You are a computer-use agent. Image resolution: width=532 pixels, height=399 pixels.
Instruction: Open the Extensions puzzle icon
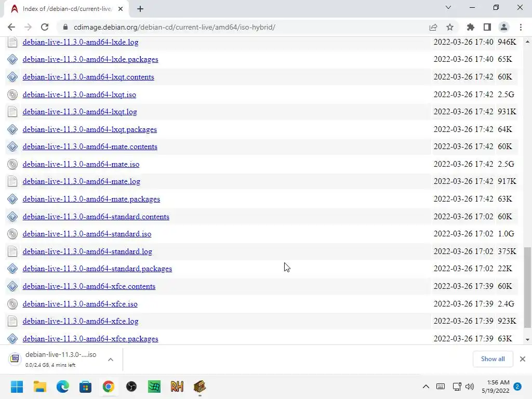tap(471, 27)
